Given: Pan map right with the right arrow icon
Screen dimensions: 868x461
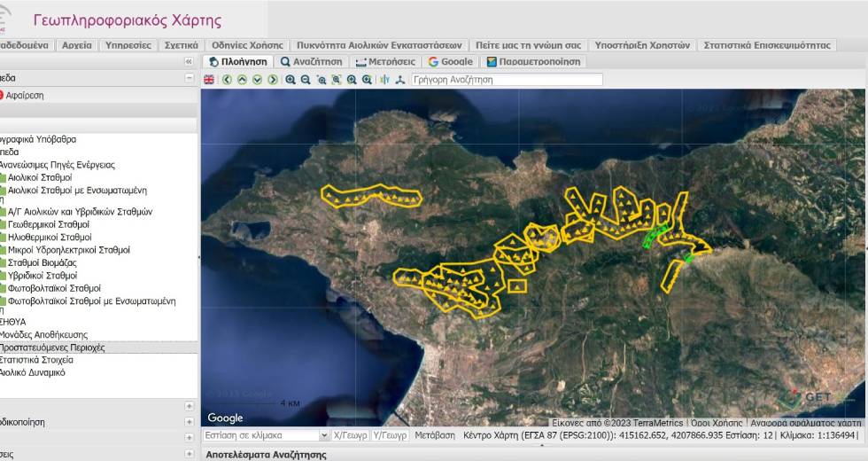Looking at the screenshot, I should (x=273, y=80).
